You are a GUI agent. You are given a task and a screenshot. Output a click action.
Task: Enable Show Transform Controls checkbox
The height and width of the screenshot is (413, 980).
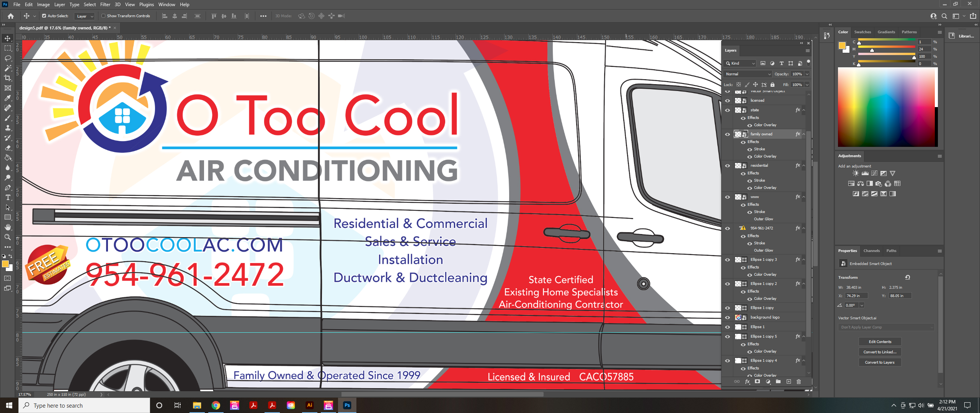click(x=103, y=16)
